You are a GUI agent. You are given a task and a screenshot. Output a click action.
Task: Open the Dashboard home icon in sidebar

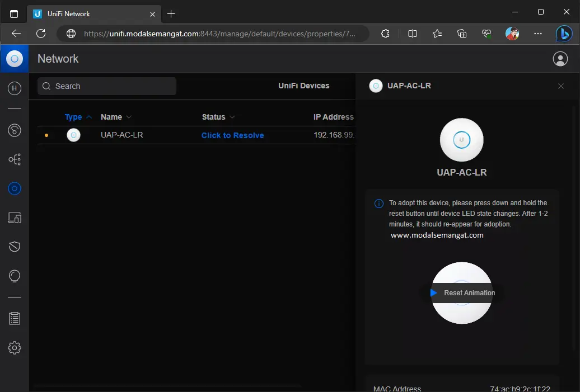click(15, 88)
